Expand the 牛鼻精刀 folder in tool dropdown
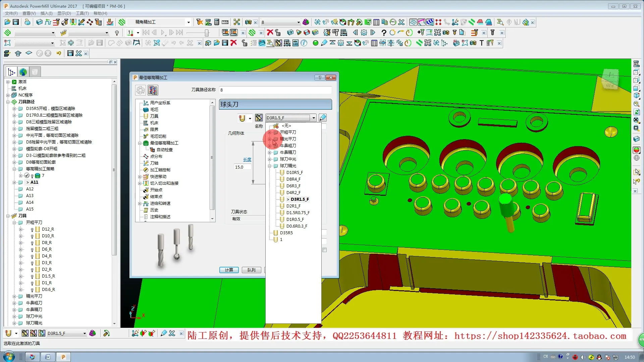Image resolution: width=644 pixels, height=362 pixels. tap(269, 153)
